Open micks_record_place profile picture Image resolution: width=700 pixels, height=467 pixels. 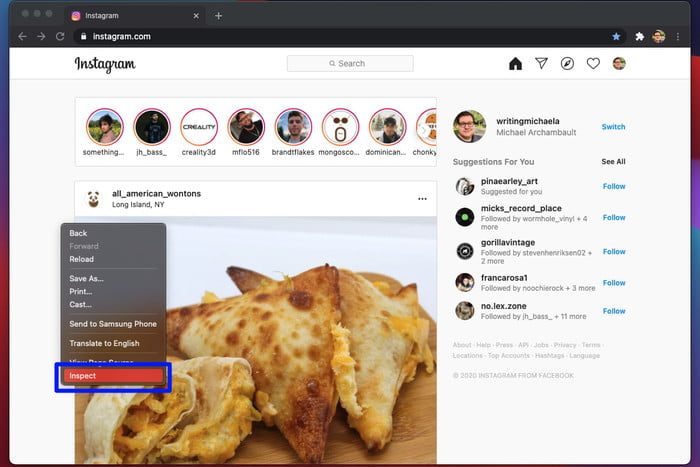[x=465, y=217]
